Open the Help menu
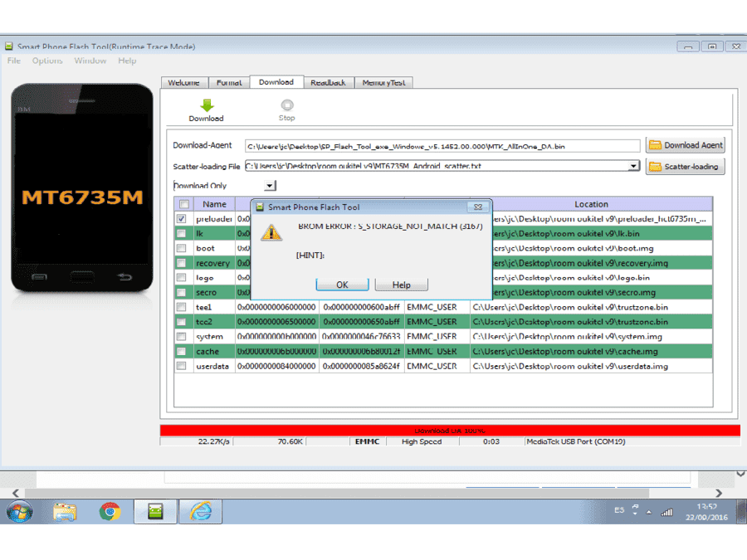The image size is (747, 560). pos(127,61)
